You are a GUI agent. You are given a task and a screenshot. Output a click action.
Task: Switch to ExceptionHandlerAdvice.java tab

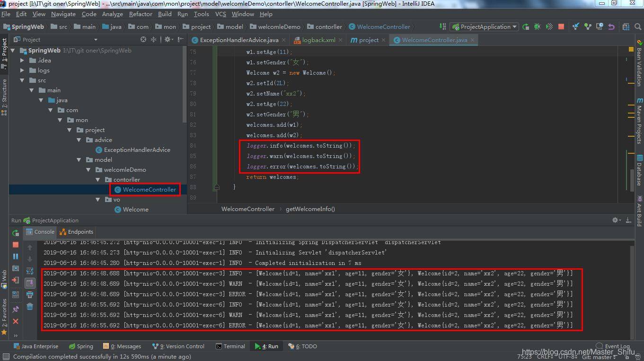click(239, 40)
